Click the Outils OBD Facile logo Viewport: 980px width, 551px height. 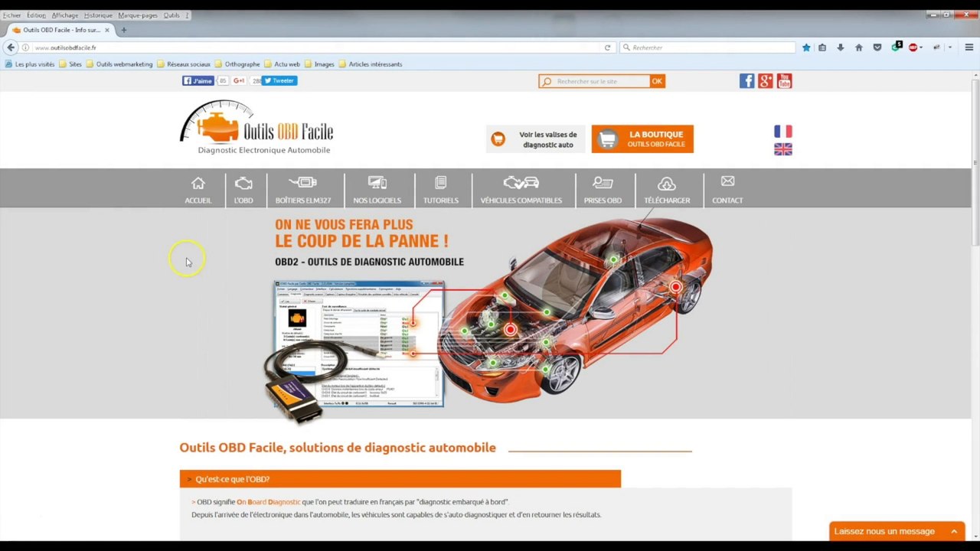(x=256, y=128)
